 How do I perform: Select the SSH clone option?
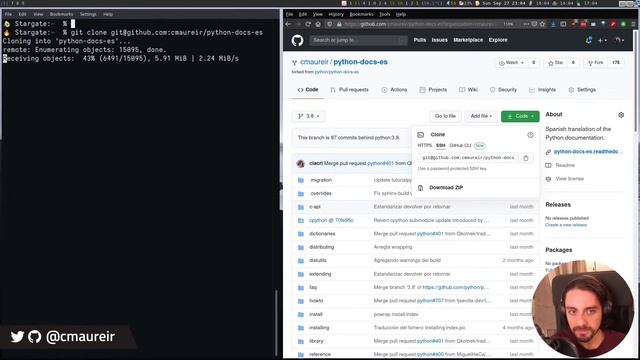(440, 145)
